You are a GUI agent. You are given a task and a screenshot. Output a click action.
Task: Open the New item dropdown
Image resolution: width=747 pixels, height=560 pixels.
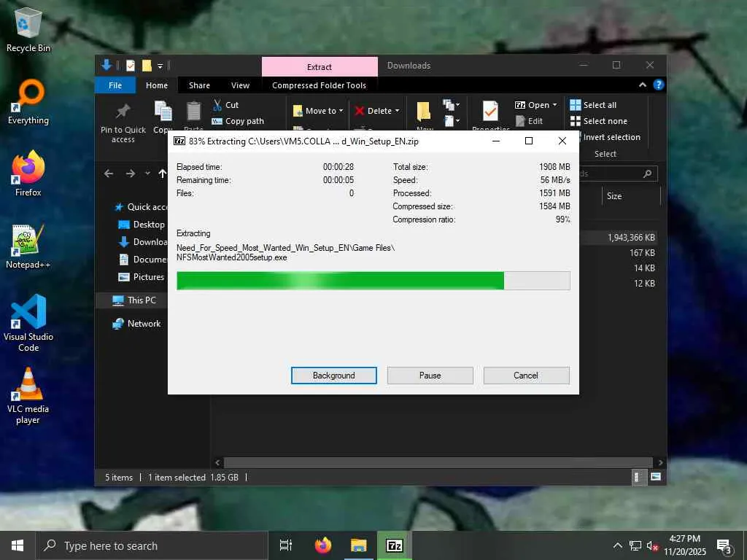click(451, 104)
